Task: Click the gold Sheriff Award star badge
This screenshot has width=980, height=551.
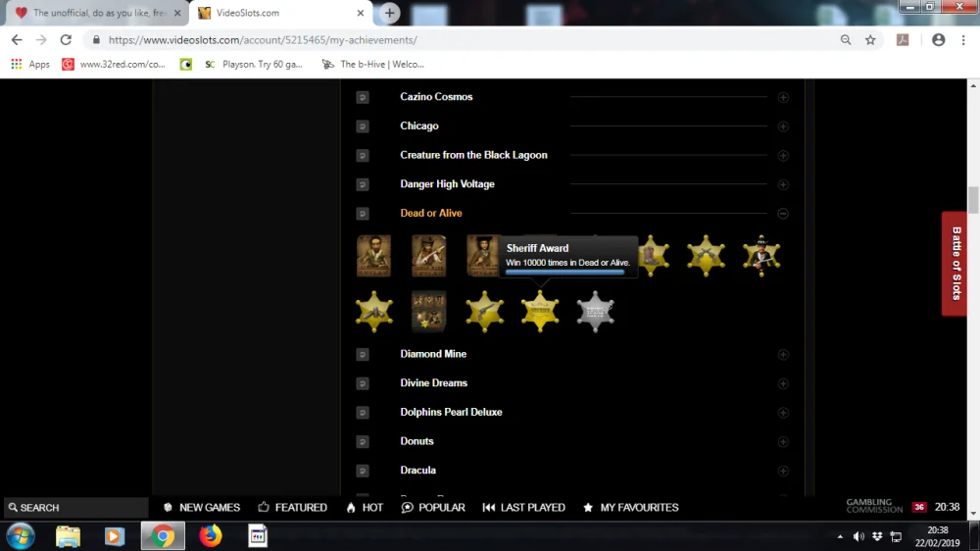Action: tap(540, 311)
